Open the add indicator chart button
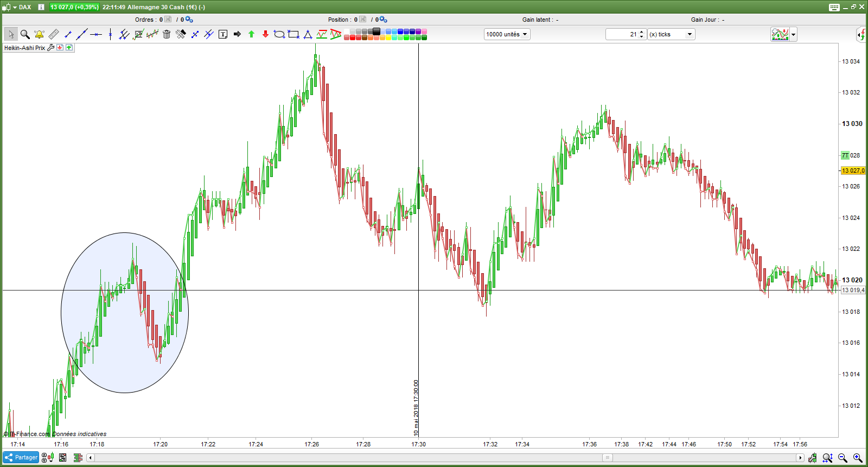This screenshot has height=467, width=868. pos(780,34)
